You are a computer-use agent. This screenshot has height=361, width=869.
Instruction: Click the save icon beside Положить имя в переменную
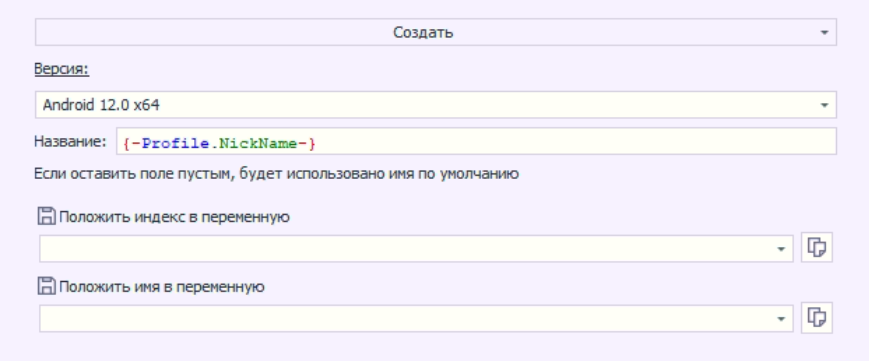[47, 286]
